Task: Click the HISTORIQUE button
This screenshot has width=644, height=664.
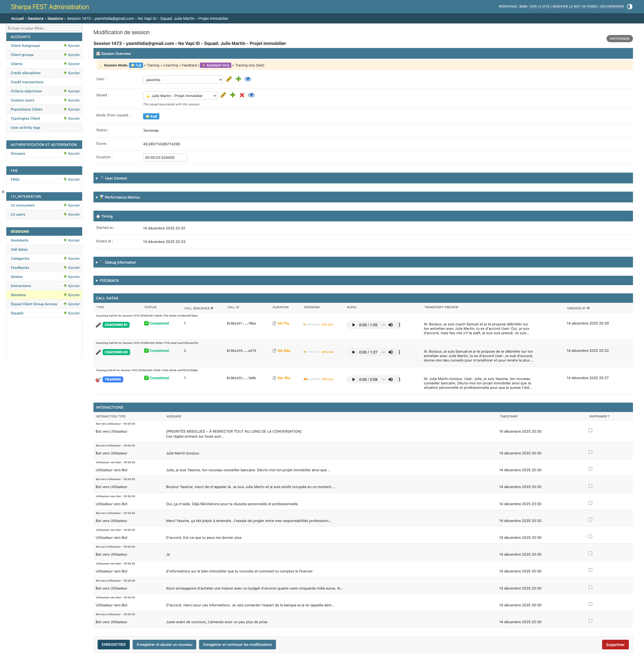Action: pos(619,39)
